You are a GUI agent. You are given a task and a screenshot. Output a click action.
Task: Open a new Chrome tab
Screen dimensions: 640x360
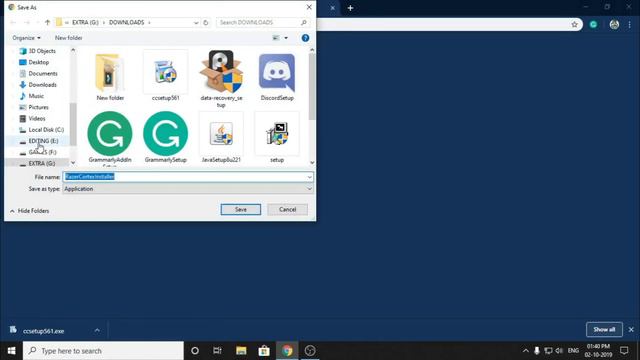(x=350, y=8)
